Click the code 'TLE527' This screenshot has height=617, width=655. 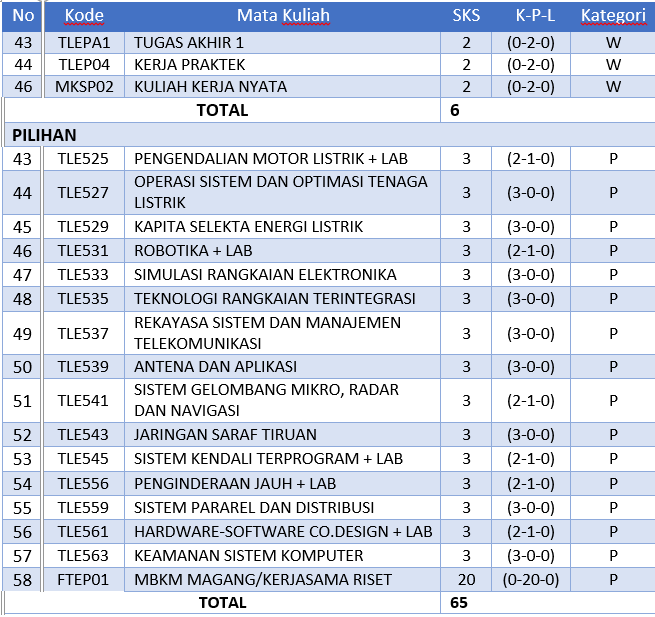(83, 193)
